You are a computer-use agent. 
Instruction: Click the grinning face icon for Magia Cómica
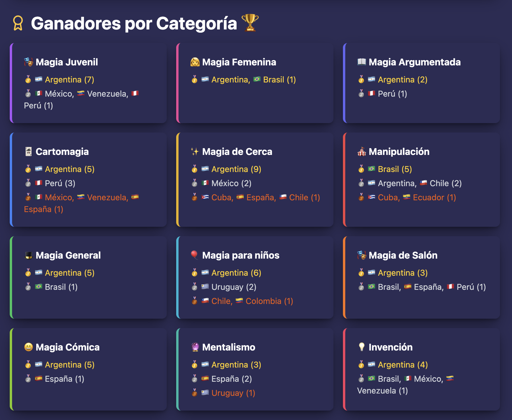point(29,347)
